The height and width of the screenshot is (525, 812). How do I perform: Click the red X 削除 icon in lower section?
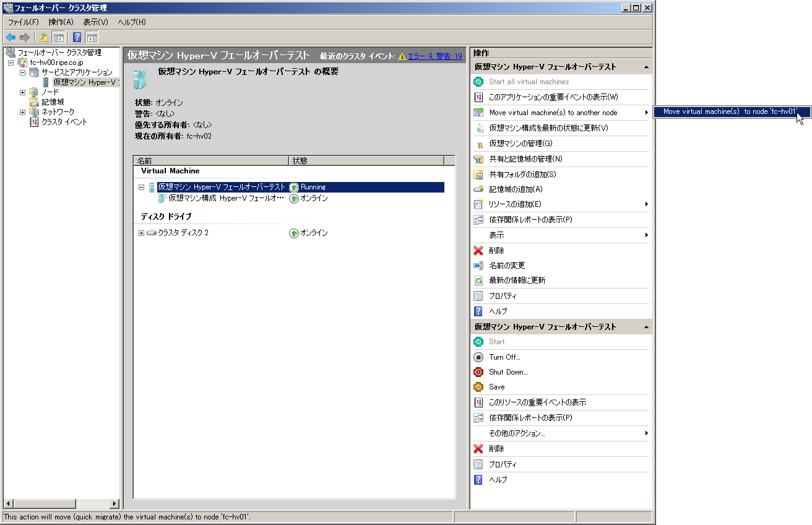point(478,449)
